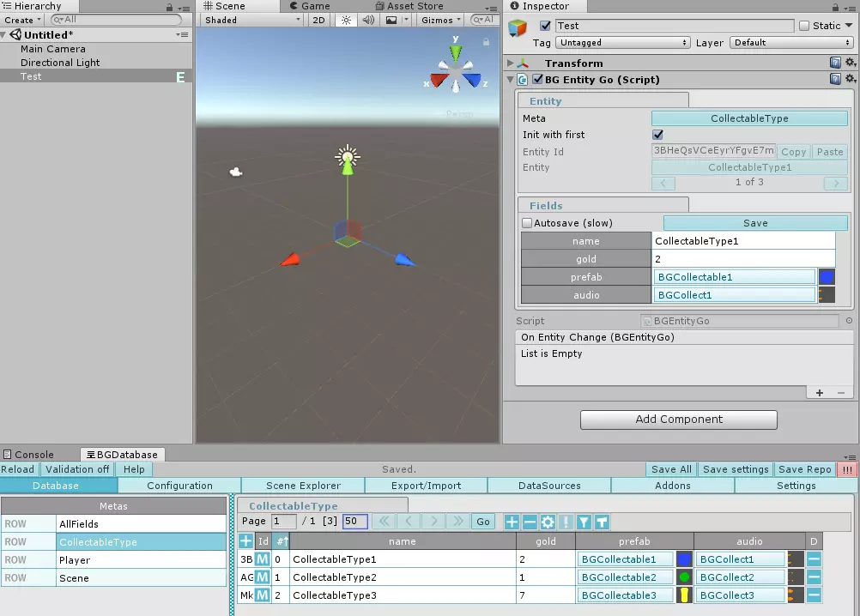Delete the CollectableType1 row with its minus icon
Screen dimensions: 860x616
coord(814,559)
